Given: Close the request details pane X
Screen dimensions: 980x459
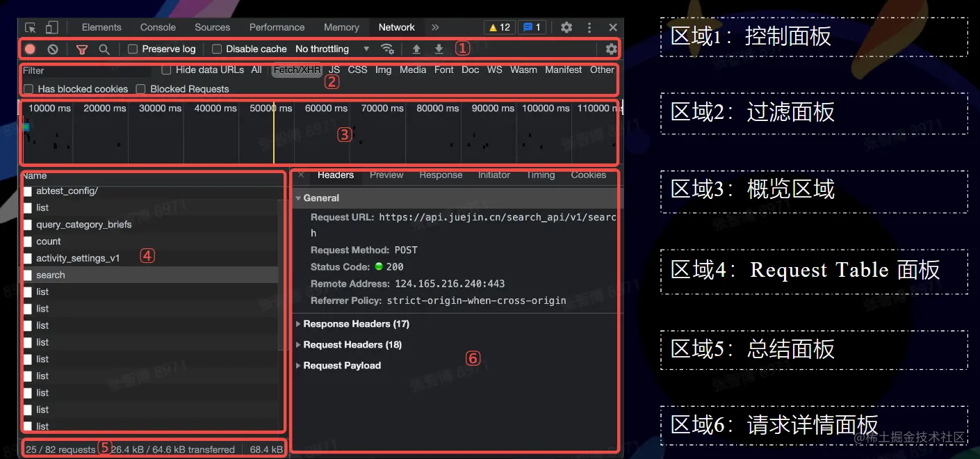Looking at the screenshot, I should 301,175.
